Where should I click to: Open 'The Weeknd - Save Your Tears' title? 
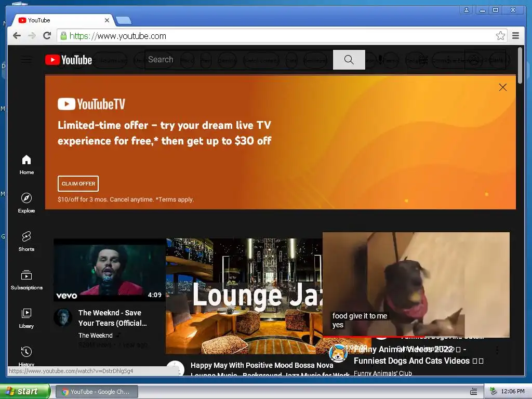[x=113, y=318]
